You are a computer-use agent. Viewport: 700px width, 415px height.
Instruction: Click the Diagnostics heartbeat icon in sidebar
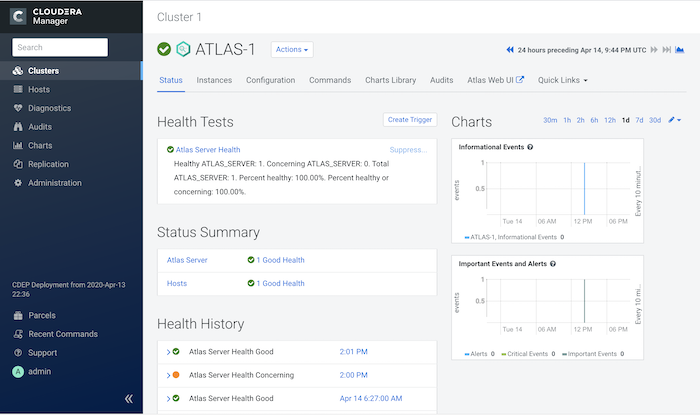pos(18,108)
